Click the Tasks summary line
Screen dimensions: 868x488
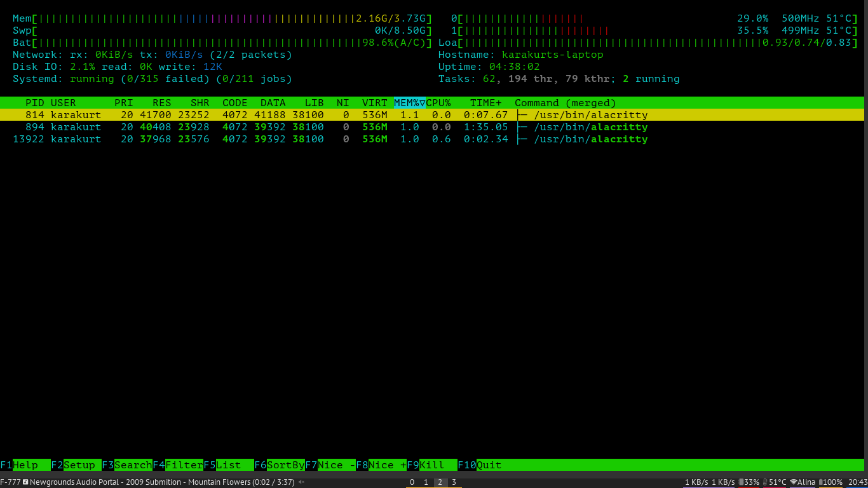[559, 79]
